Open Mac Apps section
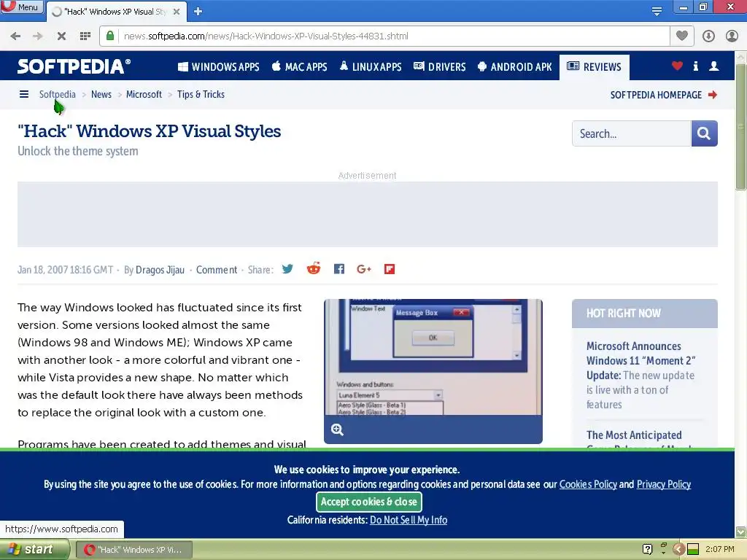747x560 pixels. tap(299, 66)
